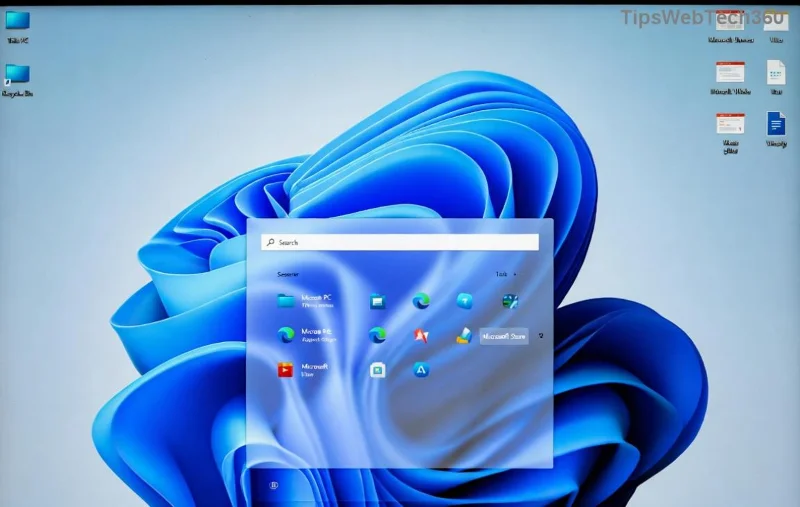The image size is (800, 507).
Task: Open the cyan question mark help icon
Action: click(464, 300)
